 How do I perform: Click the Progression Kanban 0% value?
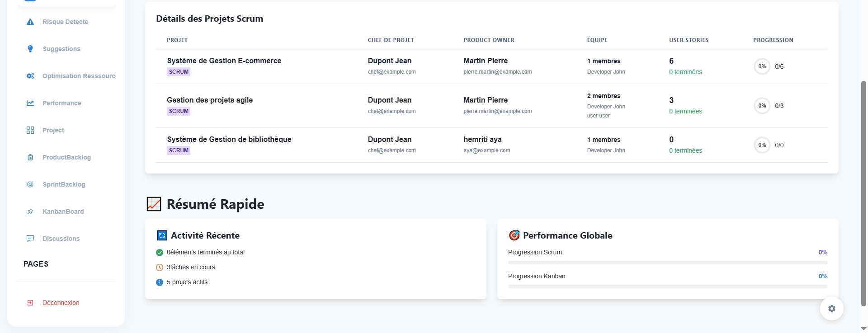pos(823,276)
